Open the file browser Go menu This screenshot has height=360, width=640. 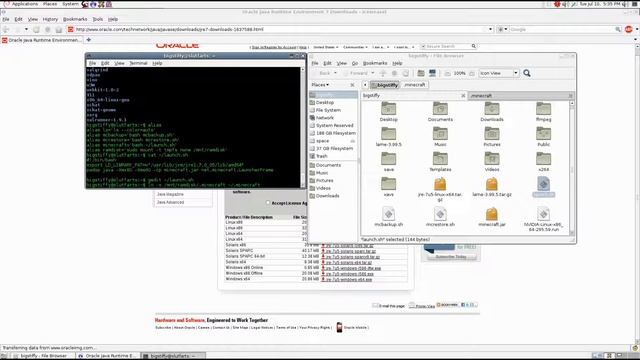coord(355,63)
